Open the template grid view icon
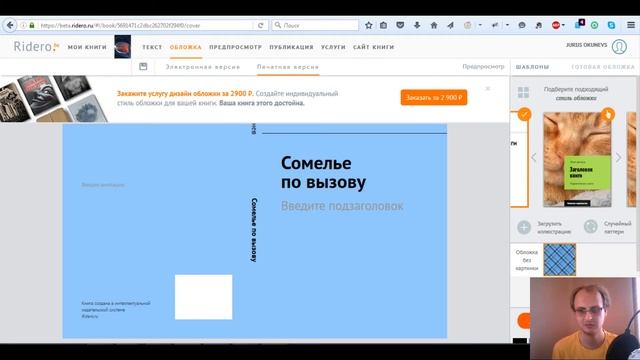Image resolution: width=640 pixels, height=360 pixels. pyautogui.click(x=523, y=93)
